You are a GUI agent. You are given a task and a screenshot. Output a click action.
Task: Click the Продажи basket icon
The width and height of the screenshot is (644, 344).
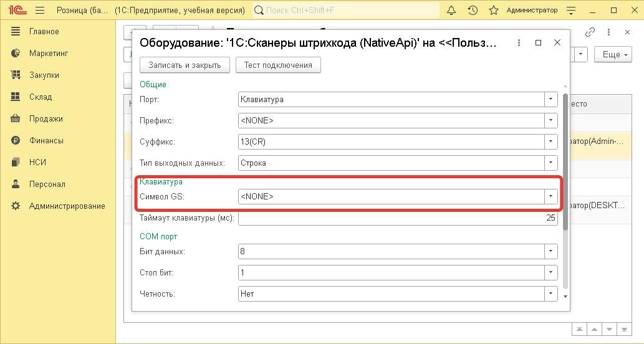(16, 118)
